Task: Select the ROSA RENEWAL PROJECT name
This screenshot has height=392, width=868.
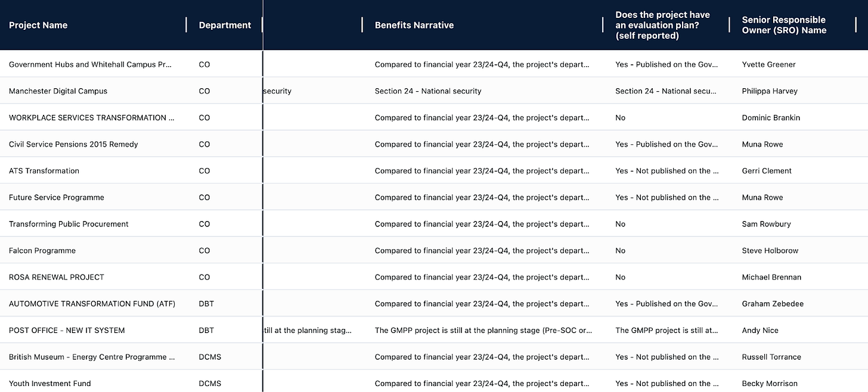Action: [57, 277]
